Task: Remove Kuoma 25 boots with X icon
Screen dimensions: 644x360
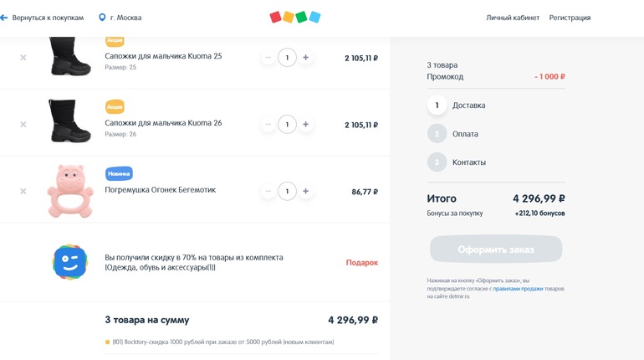Action: pyautogui.click(x=23, y=58)
